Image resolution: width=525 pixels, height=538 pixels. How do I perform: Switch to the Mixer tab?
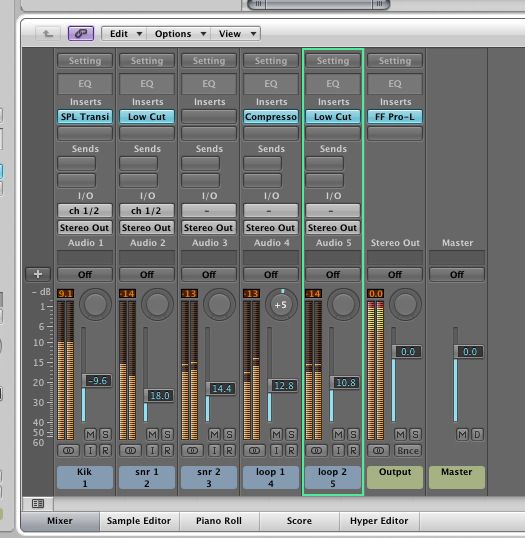[x=60, y=521]
